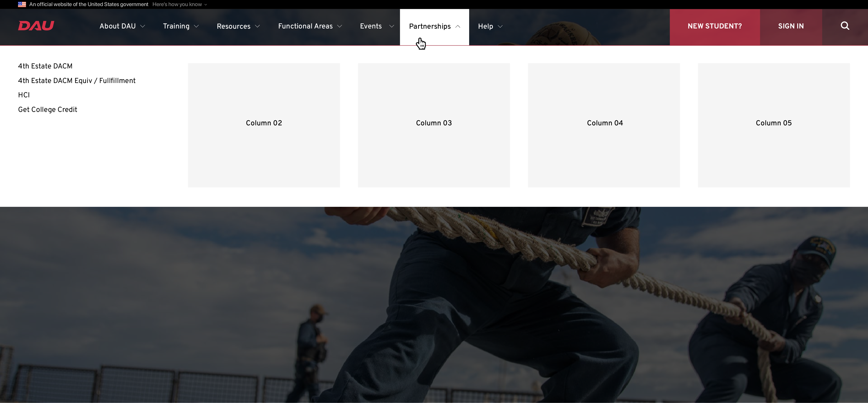Click the DAU logo
The image size is (868, 403).
[36, 26]
